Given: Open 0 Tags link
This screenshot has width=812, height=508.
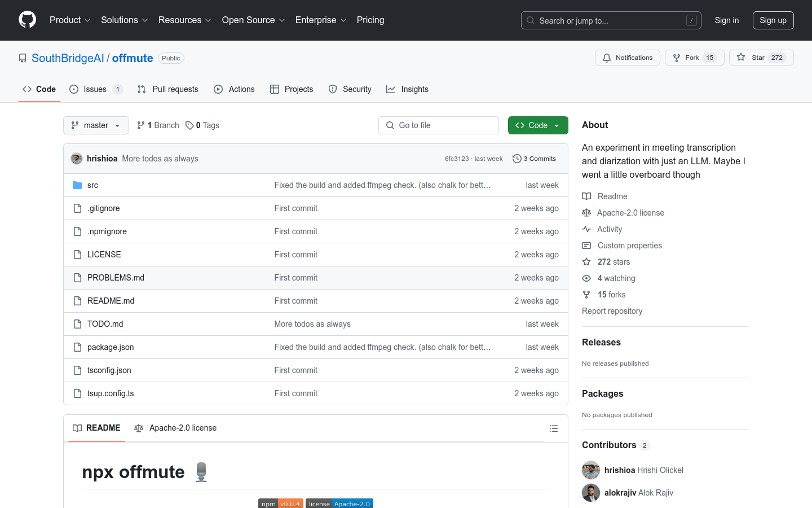Looking at the screenshot, I should pyautogui.click(x=202, y=125).
